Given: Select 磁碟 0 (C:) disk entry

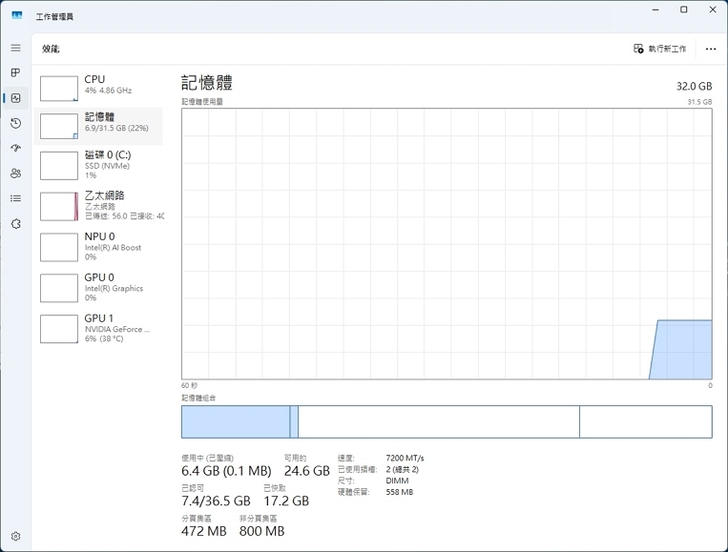Looking at the screenshot, I should 98,165.
